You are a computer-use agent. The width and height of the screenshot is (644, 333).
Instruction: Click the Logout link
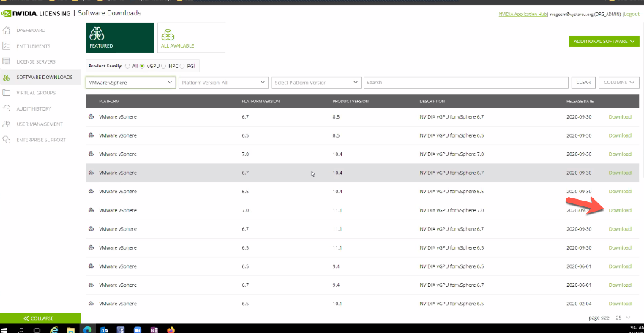coord(632,14)
